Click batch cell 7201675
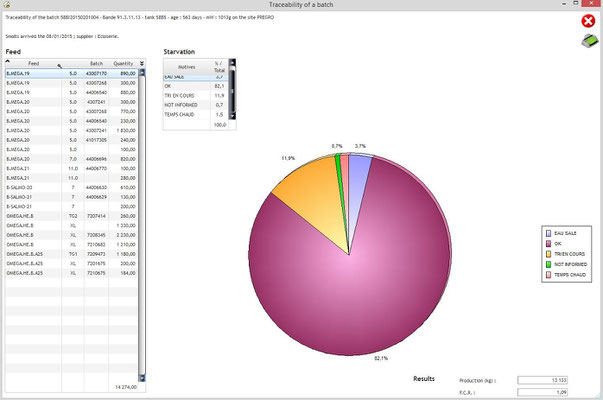Viewport: 603px width, 400px height. (x=96, y=263)
